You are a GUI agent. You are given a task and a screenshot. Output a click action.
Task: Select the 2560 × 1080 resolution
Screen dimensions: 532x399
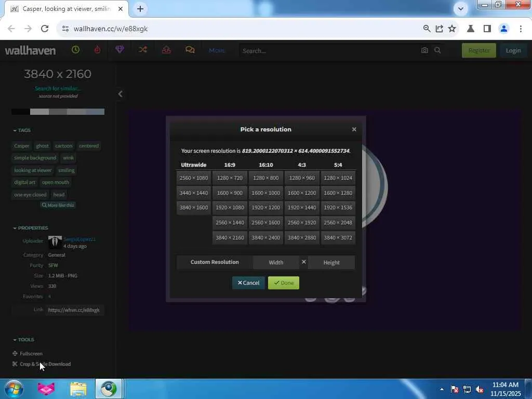coord(194,178)
